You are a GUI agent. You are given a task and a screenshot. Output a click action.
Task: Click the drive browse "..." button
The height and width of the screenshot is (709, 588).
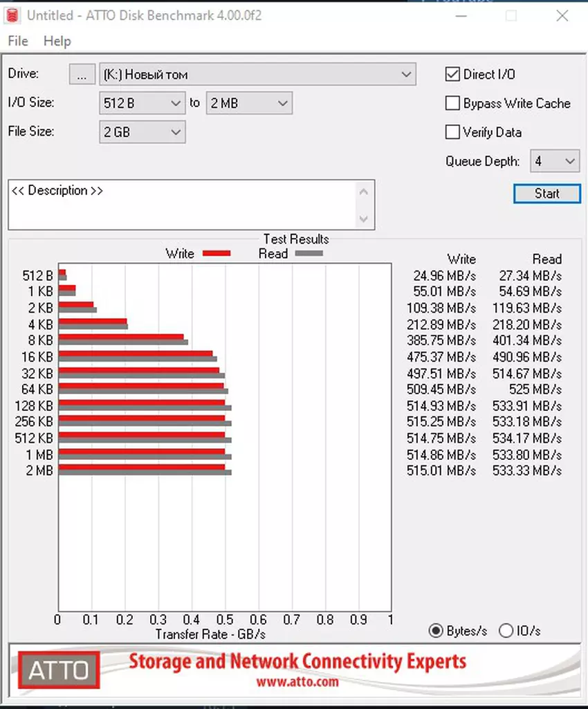click(x=82, y=75)
